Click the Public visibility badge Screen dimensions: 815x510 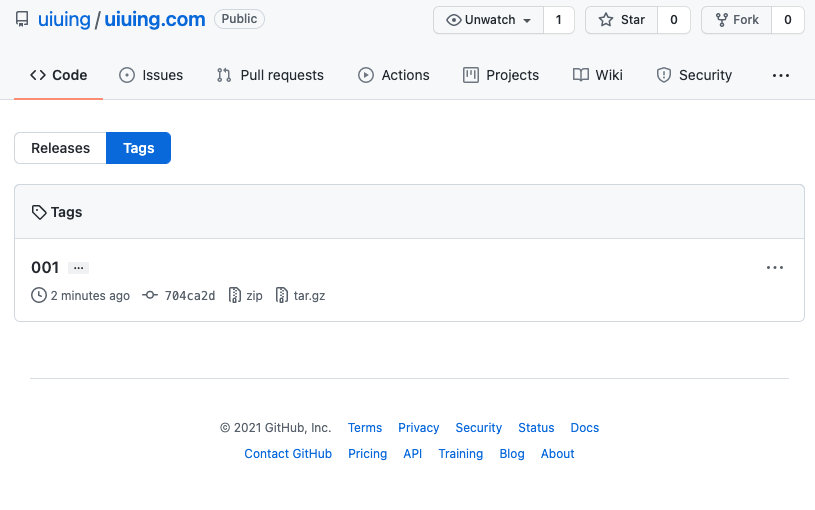(x=239, y=19)
